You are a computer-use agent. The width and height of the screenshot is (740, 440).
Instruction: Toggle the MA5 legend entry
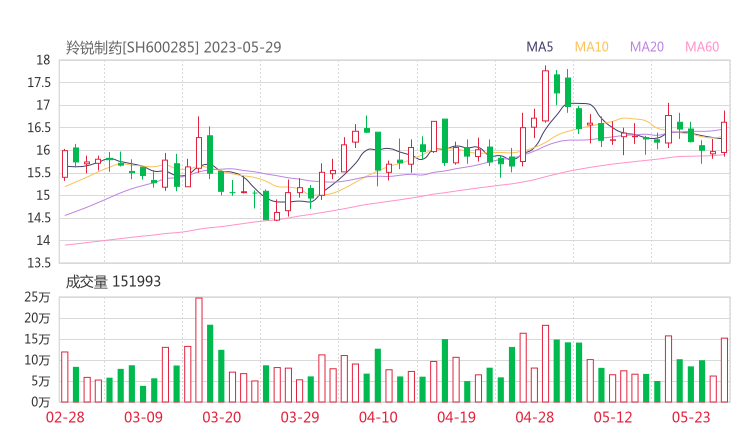point(540,47)
